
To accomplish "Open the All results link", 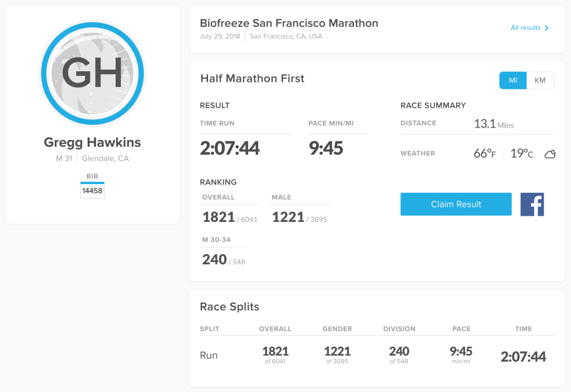I will tap(525, 28).
